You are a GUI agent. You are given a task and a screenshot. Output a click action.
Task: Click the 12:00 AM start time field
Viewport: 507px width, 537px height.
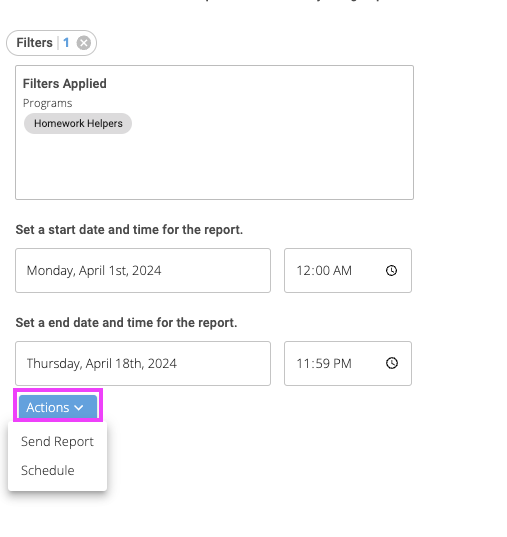pyautogui.click(x=348, y=271)
